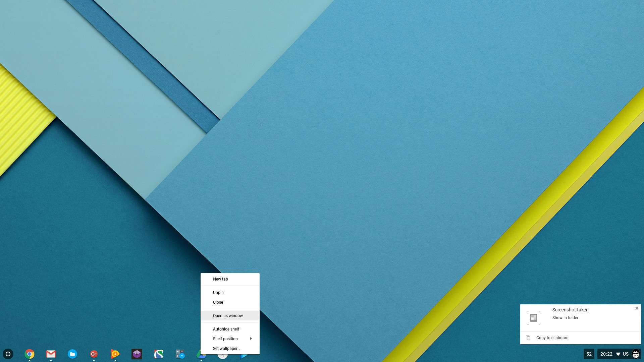Click Show in folder link
Viewport: 644px width, 362px height.
[565, 318]
